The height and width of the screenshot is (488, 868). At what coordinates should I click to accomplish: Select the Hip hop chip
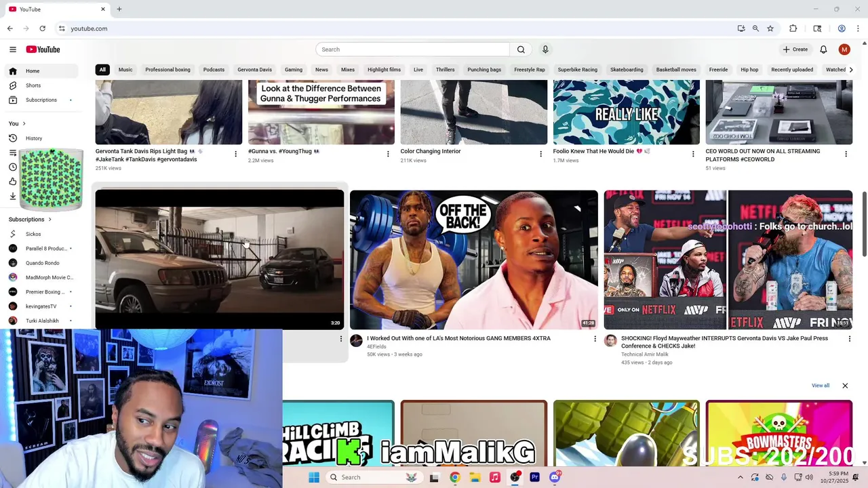(749, 70)
